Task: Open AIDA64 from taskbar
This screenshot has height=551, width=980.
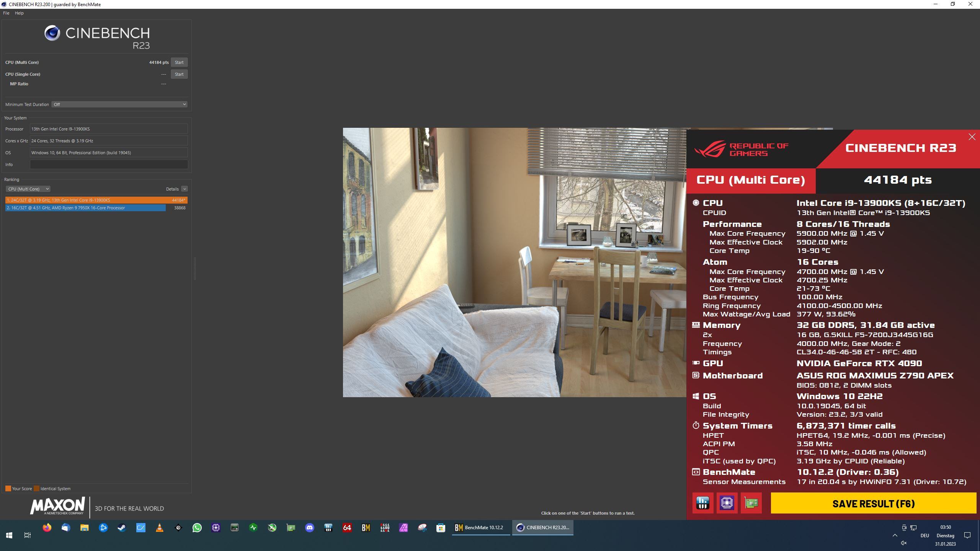Action: click(x=347, y=528)
